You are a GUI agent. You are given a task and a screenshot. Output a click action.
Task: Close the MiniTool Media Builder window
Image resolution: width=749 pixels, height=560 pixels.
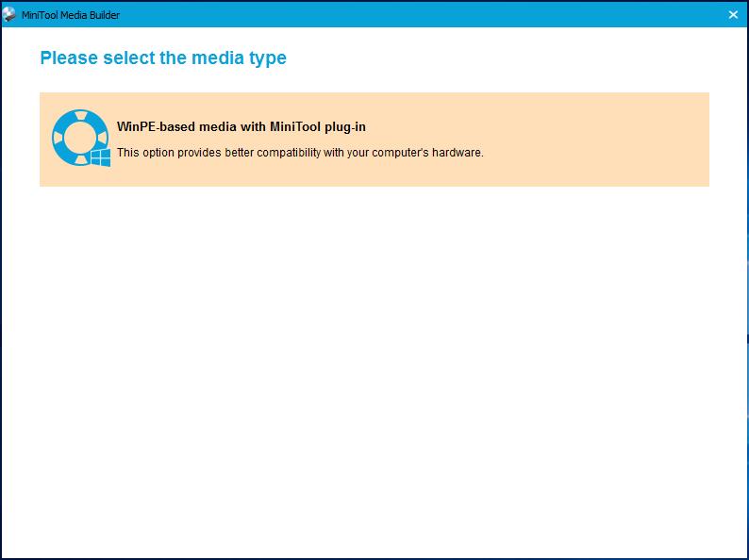pos(733,15)
